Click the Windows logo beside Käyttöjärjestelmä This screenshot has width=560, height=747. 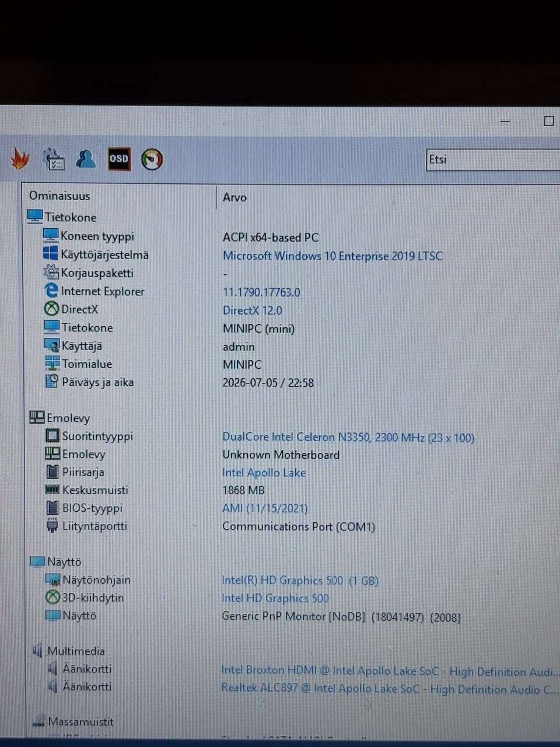point(51,254)
